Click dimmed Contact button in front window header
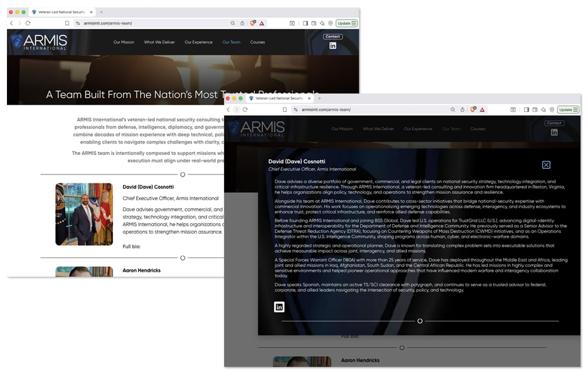The width and height of the screenshot is (588, 374). (x=554, y=123)
